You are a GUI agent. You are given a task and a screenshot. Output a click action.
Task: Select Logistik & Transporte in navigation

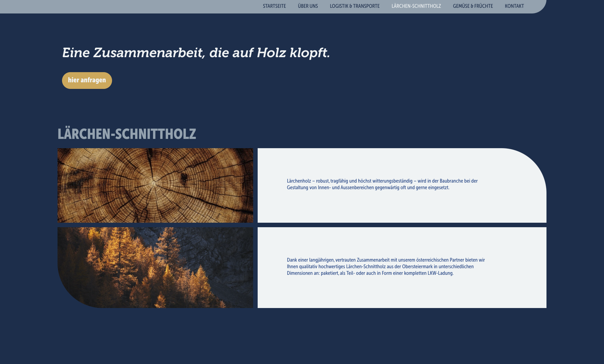[354, 6]
